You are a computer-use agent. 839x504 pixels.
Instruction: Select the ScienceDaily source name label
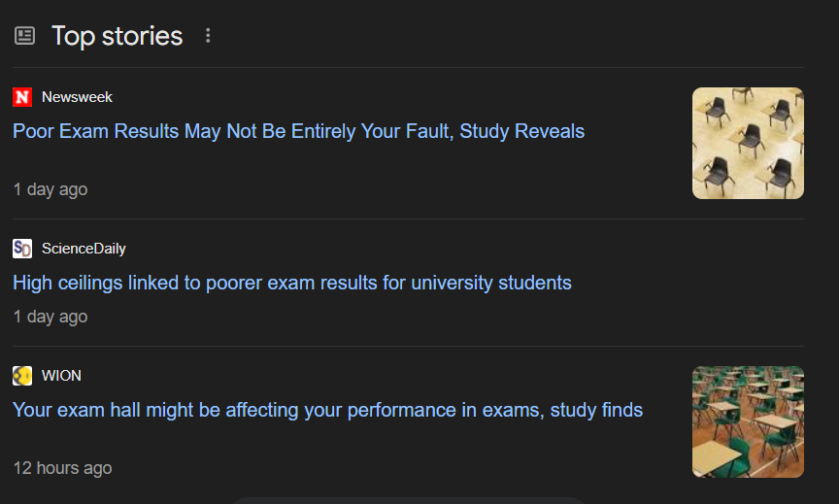point(84,249)
